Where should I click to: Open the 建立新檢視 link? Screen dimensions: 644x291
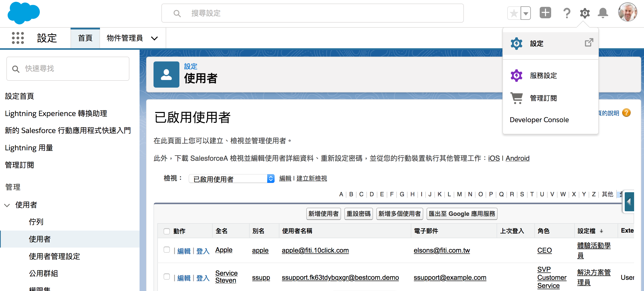(312, 179)
